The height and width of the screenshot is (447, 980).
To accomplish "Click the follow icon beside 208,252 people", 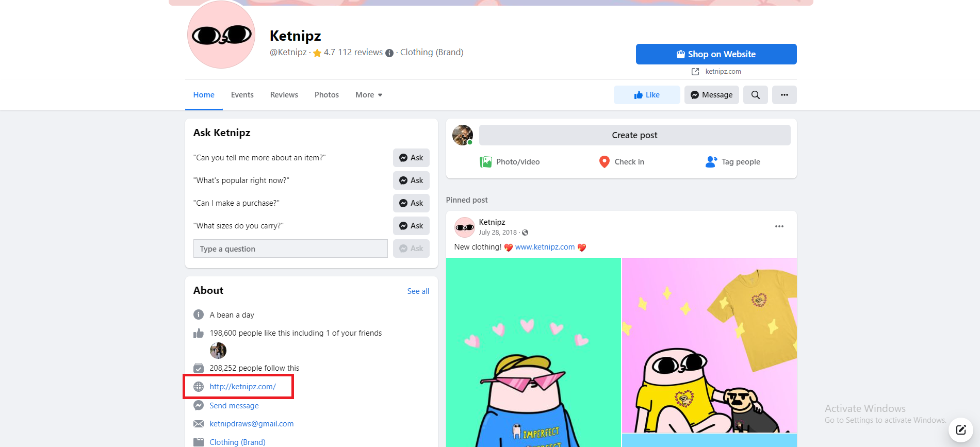I will point(199,368).
